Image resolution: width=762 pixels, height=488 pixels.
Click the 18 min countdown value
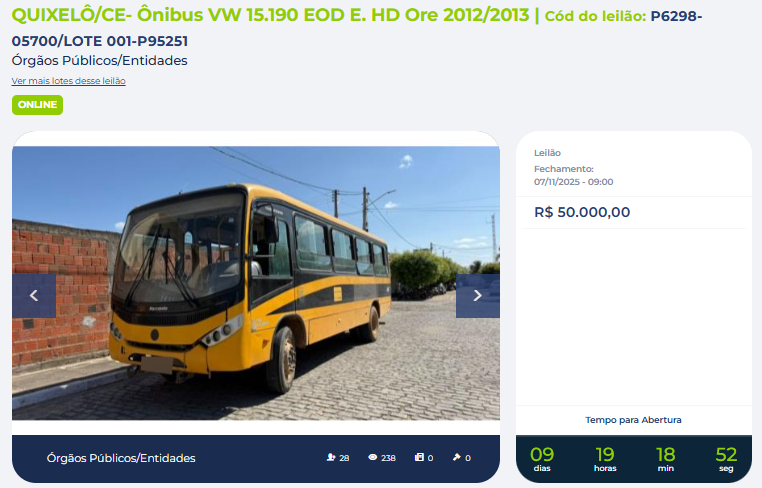coord(666,459)
